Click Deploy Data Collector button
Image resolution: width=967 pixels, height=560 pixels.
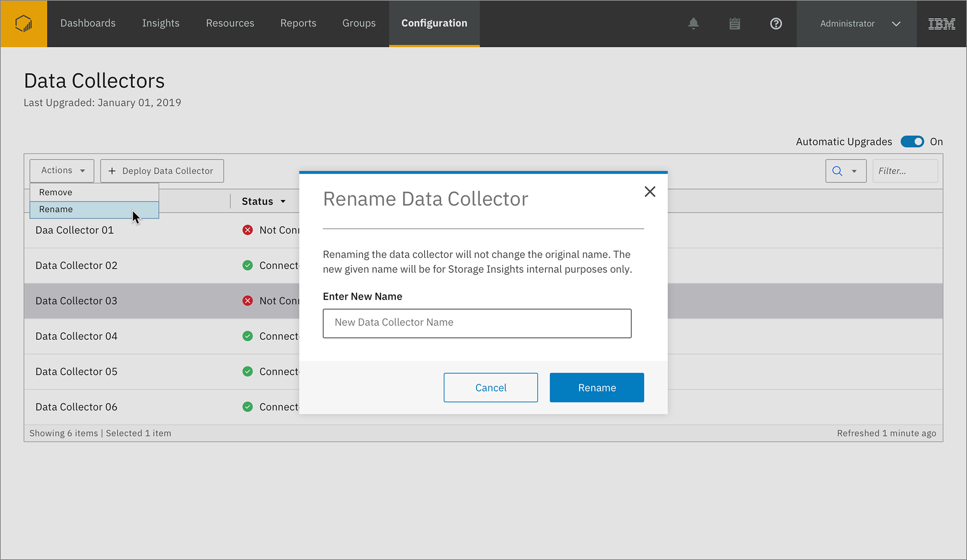point(162,171)
